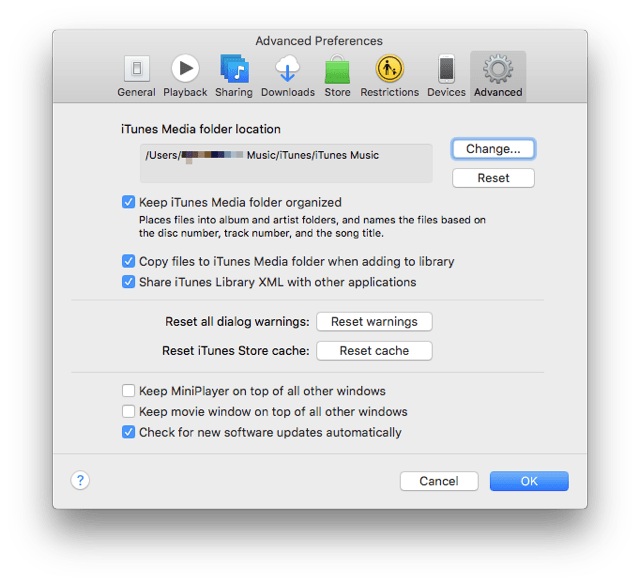
Task: Uncheck Keep iTunes Media folder organized
Action: click(x=129, y=202)
